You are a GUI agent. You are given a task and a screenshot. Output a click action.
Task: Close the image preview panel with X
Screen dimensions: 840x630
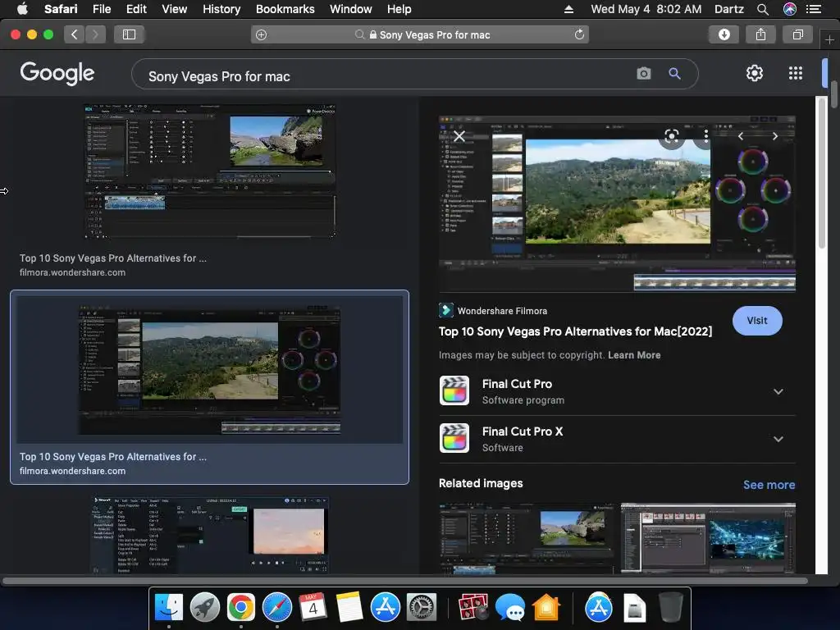tap(459, 136)
